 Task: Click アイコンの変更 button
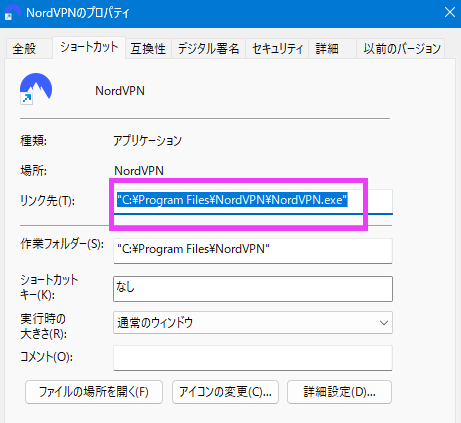[225, 392]
